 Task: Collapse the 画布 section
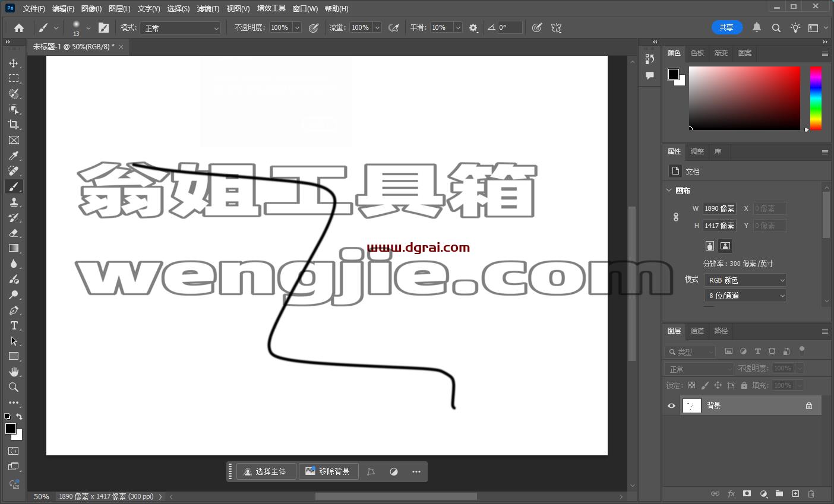669,191
